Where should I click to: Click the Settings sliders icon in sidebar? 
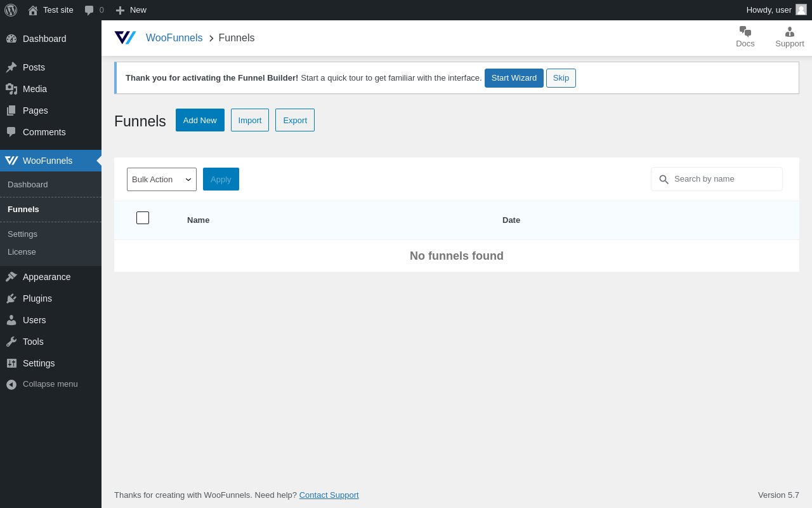pos(11,363)
